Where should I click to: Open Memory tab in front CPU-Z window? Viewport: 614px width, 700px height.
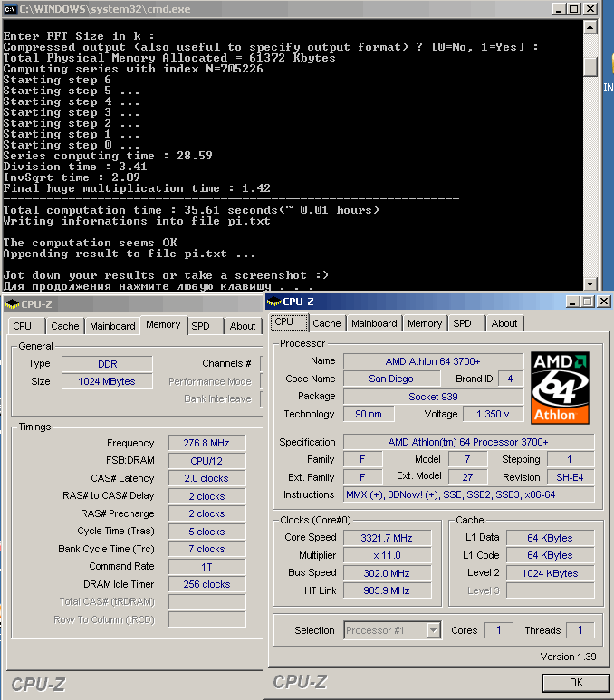click(x=424, y=323)
